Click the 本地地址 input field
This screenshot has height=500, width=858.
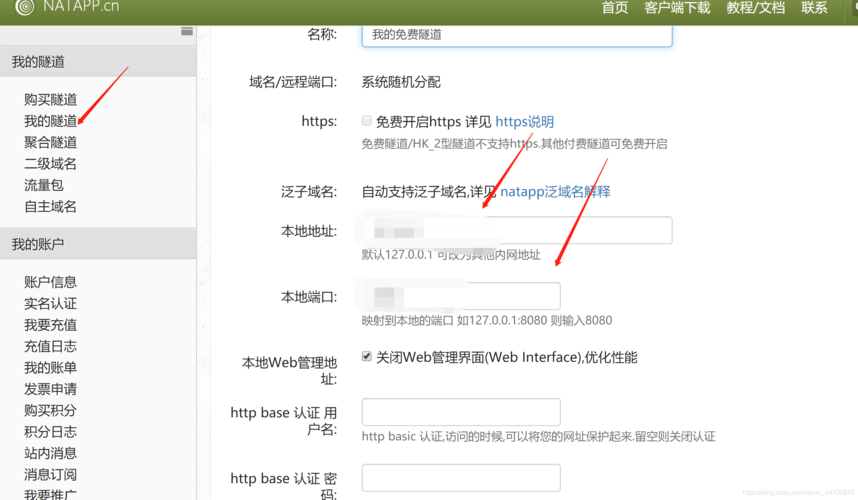click(x=517, y=230)
